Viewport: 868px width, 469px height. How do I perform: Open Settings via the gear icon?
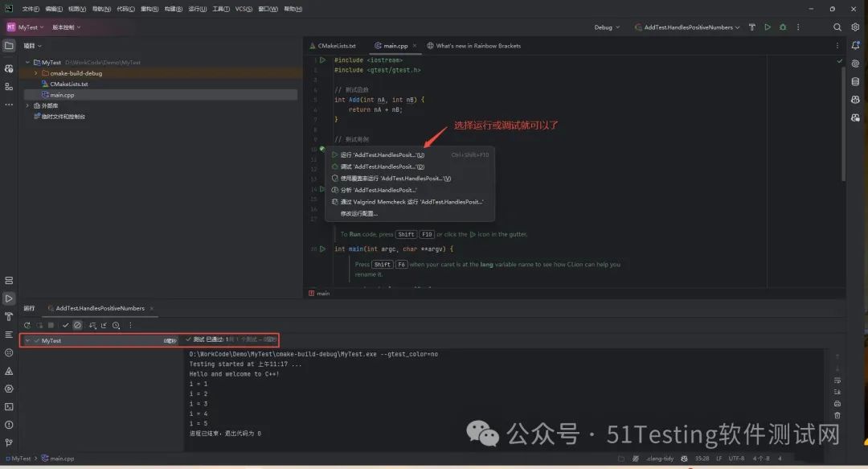[x=854, y=27]
